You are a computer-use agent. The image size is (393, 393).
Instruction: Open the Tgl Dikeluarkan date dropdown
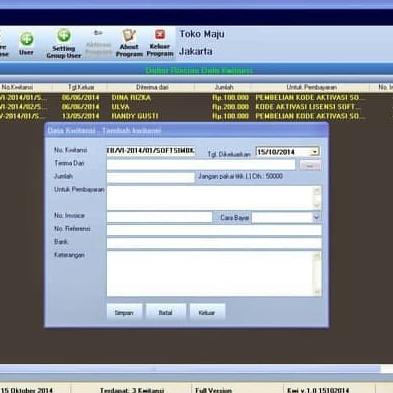point(314,152)
